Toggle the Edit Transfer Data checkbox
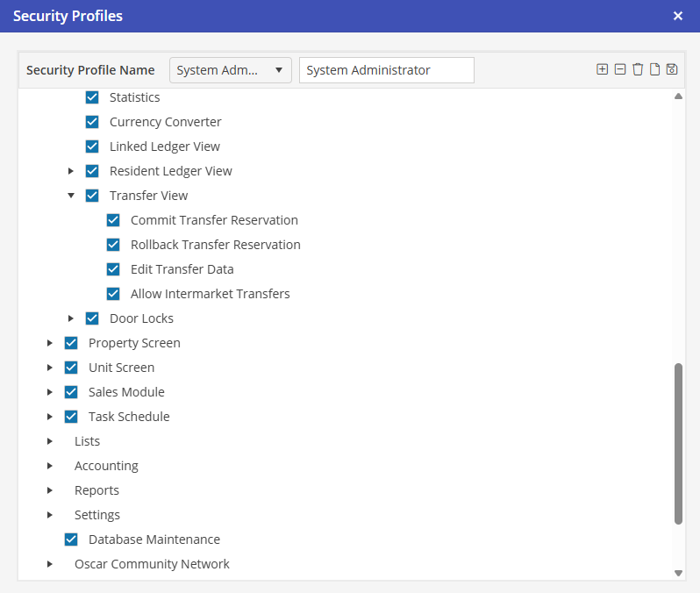Image resolution: width=700 pixels, height=593 pixels. 113,269
